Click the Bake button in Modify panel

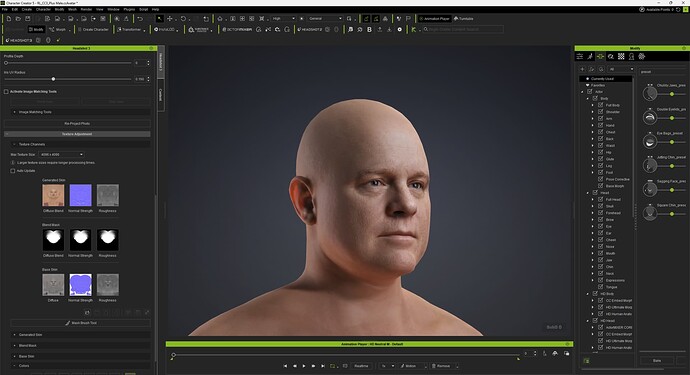click(x=657, y=360)
